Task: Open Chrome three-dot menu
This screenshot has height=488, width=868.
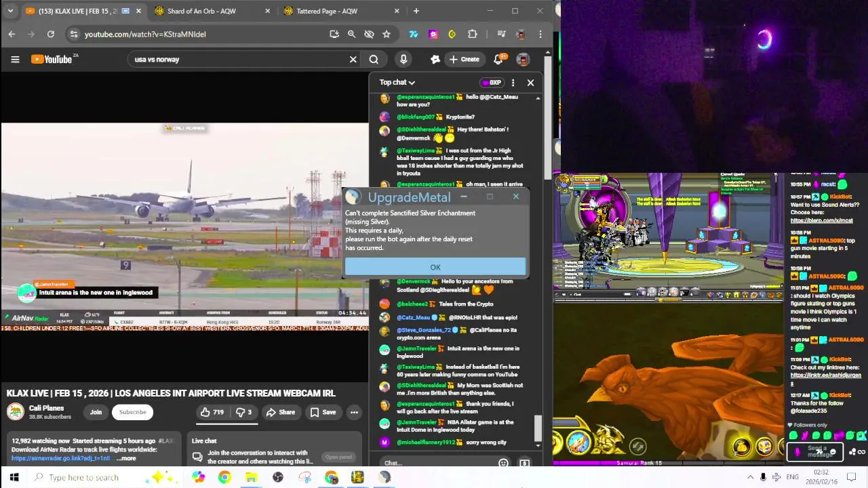Action: tap(540, 34)
